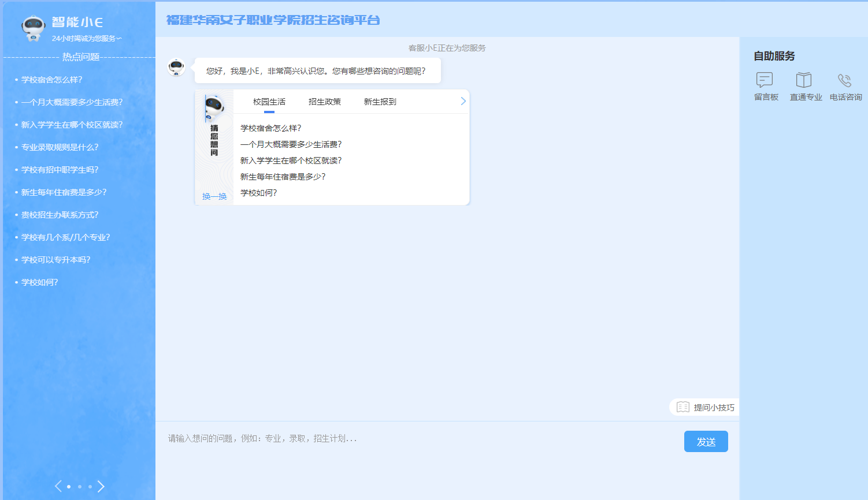
Task: Select chat card question 学校宿舍怎么样?
Action: click(x=271, y=128)
